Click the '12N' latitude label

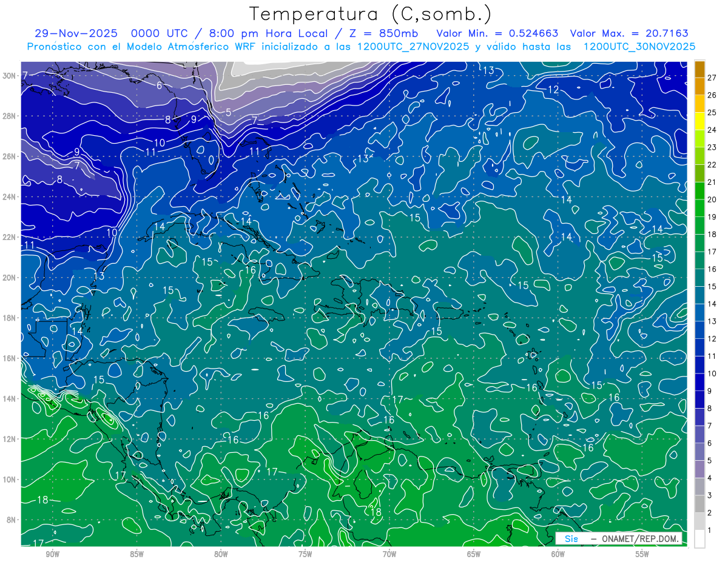10,439
